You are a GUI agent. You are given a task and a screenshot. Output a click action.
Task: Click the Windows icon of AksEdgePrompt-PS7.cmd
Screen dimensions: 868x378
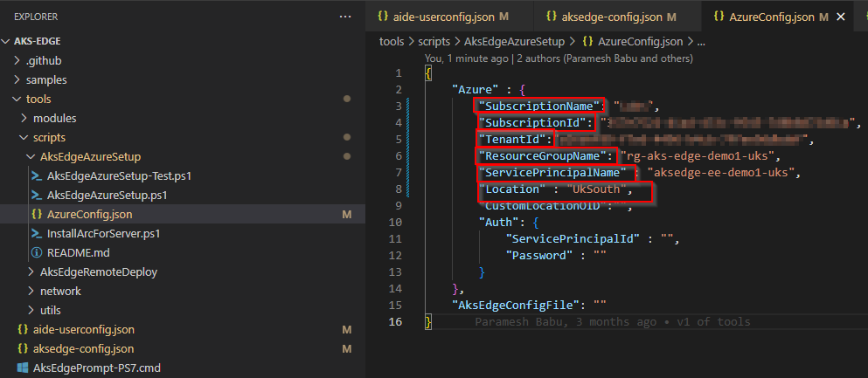point(23,368)
